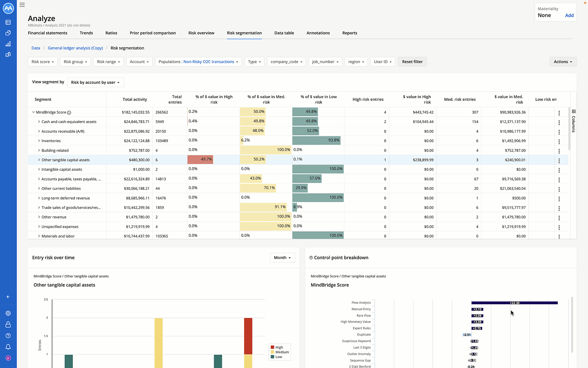Toggle High series in chart legend
The height and width of the screenshot is (368, 588).
click(x=277, y=348)
